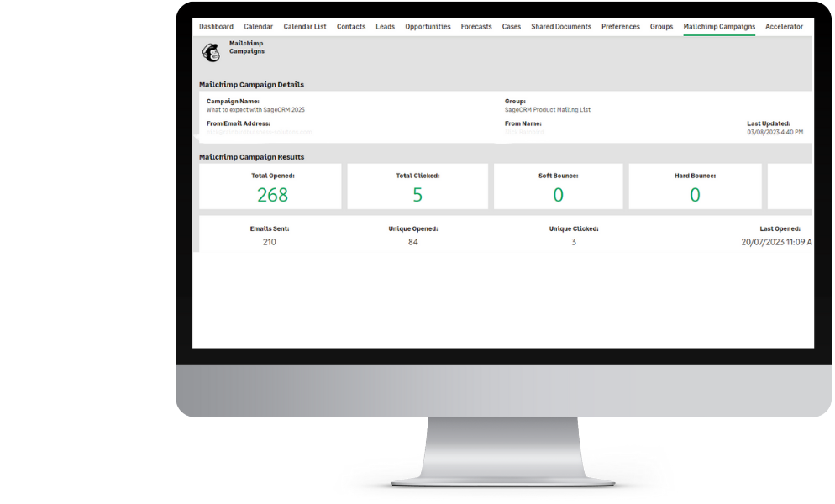Click the Total Opened value 268
Screen dimensions: 835x504
tap(273, 195)
